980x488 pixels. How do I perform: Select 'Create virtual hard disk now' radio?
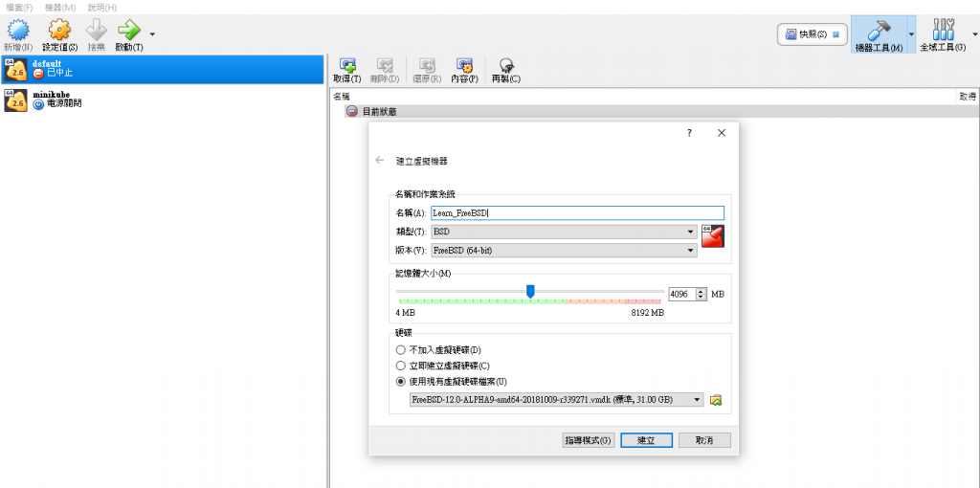(401, 366)
